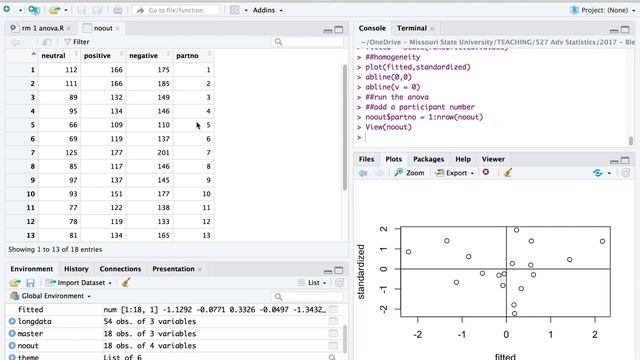
Task: Click the load workspace icon in Environment
Action: click(15, 283)
